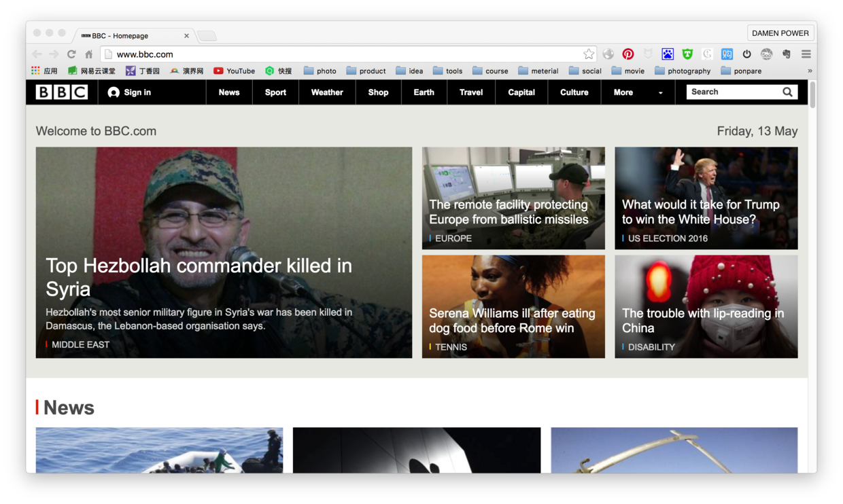Close the BBC - Homepage tab
The width and height of the screenshot is (843, 504).
coord(186,36)
